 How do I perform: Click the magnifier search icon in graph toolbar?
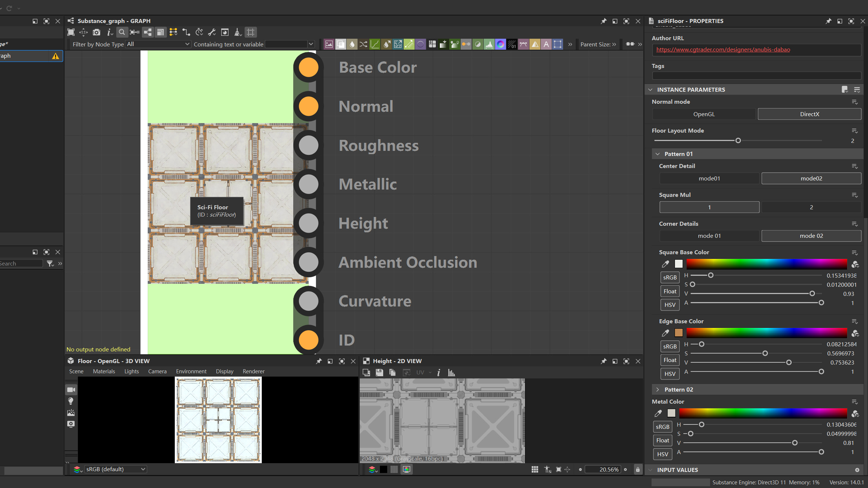pos(122,33)
